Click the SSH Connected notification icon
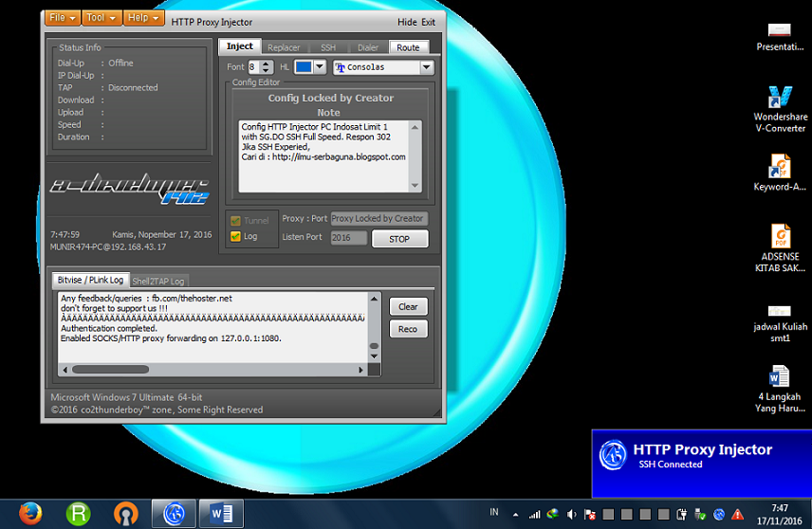The width and height of the screenshot is (812, 529). (x=613, y=455)
